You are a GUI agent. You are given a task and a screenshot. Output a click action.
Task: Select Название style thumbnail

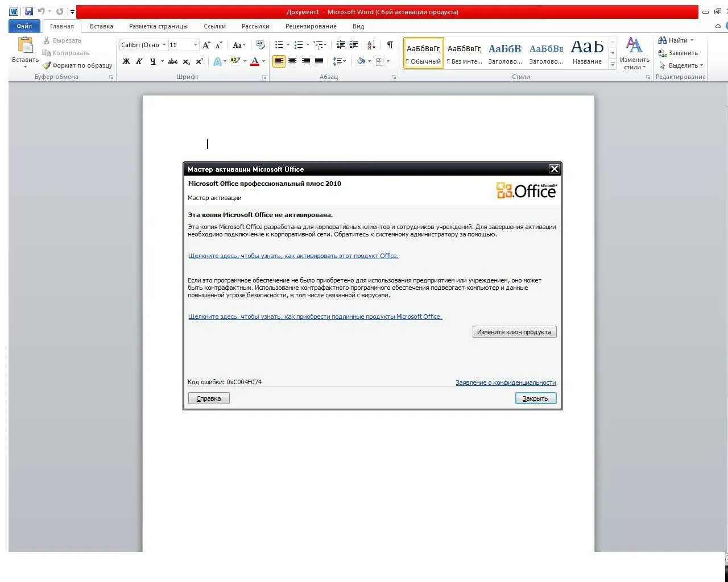coord(587,52)
